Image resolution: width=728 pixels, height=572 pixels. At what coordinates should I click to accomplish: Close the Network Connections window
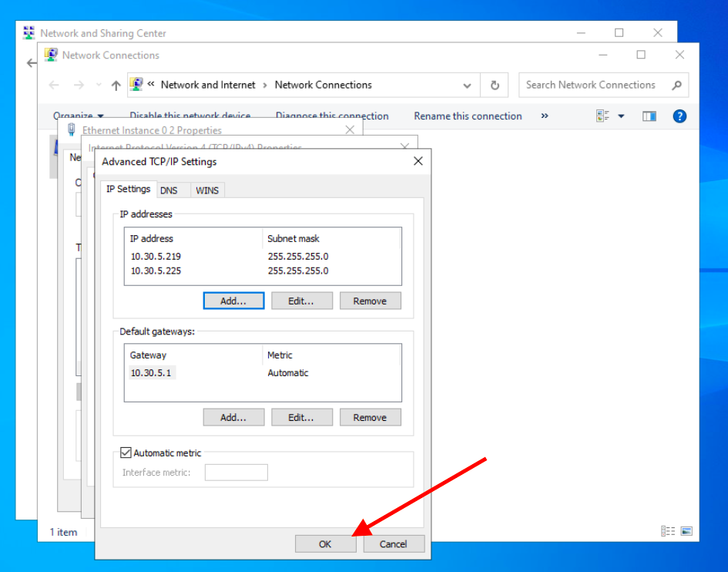tap(679, 55)
